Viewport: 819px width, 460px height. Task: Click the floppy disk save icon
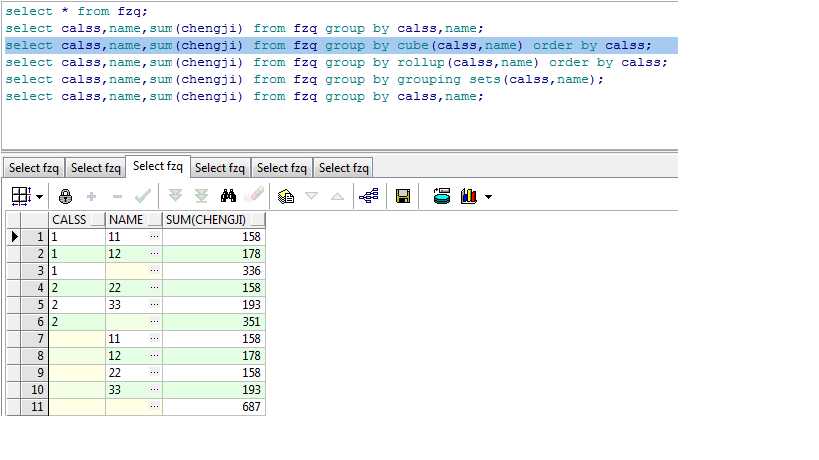pyautogui.click(x=403, y=196)
